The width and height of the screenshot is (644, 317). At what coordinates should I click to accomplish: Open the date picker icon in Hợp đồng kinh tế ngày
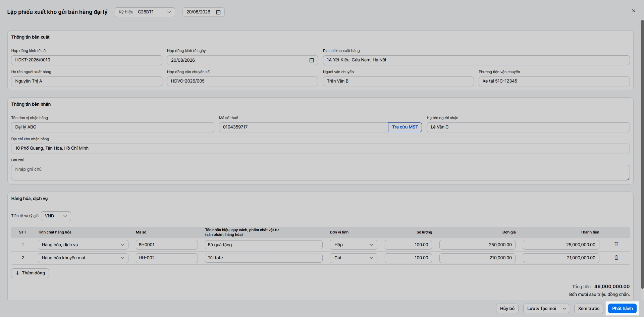point(312,60)
